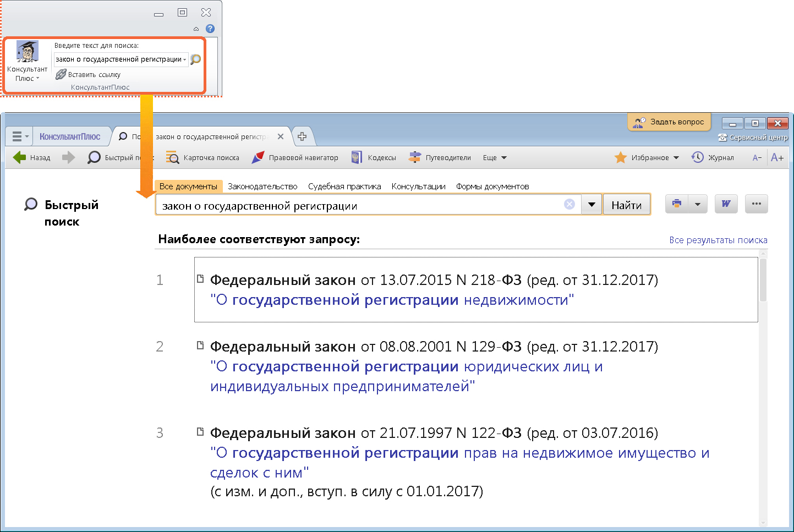Select the Консультации filter tab

click(418, 187)
